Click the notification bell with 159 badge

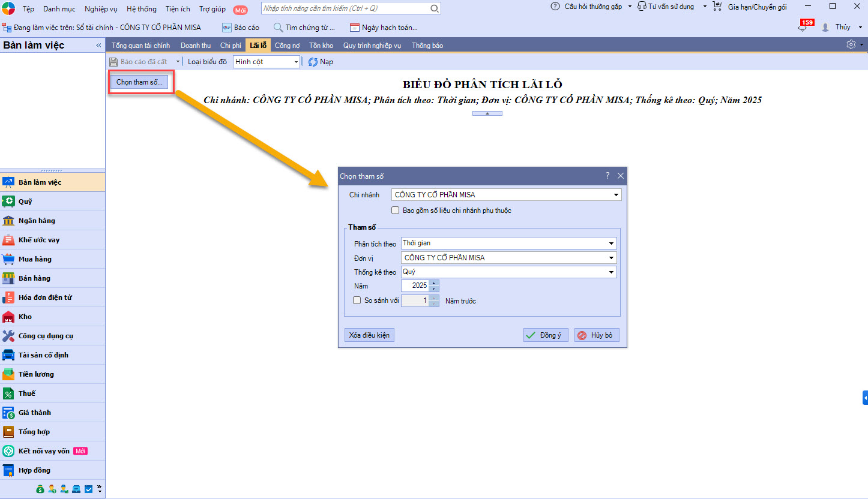point(803,28)
